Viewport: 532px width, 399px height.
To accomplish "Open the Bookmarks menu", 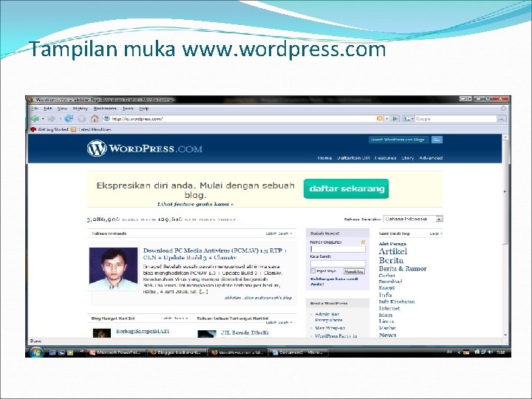I will (105, 109).
